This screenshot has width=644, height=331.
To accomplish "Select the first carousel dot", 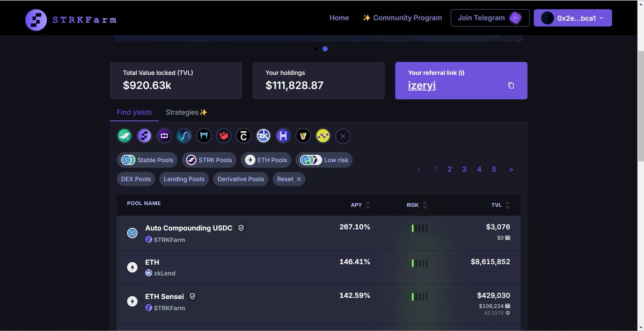I will pos(316,49).
